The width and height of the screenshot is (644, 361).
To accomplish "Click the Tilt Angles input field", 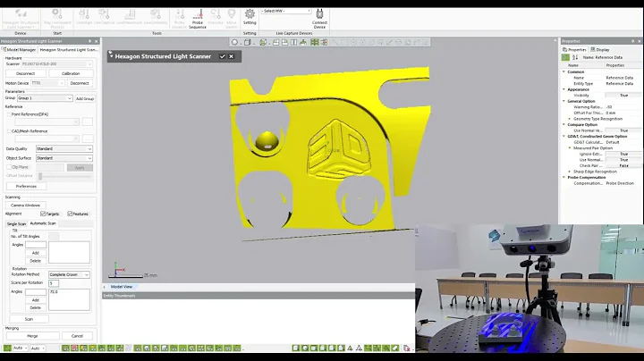I will [36, 245].
